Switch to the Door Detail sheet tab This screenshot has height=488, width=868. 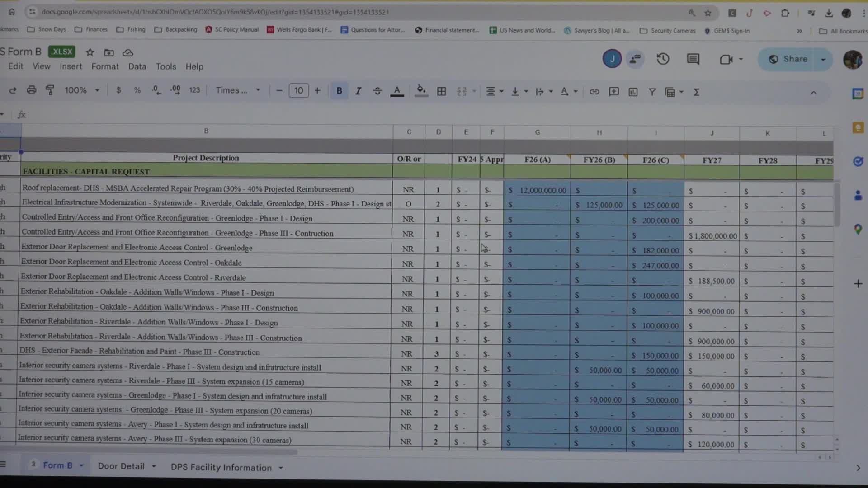point(127,466)
